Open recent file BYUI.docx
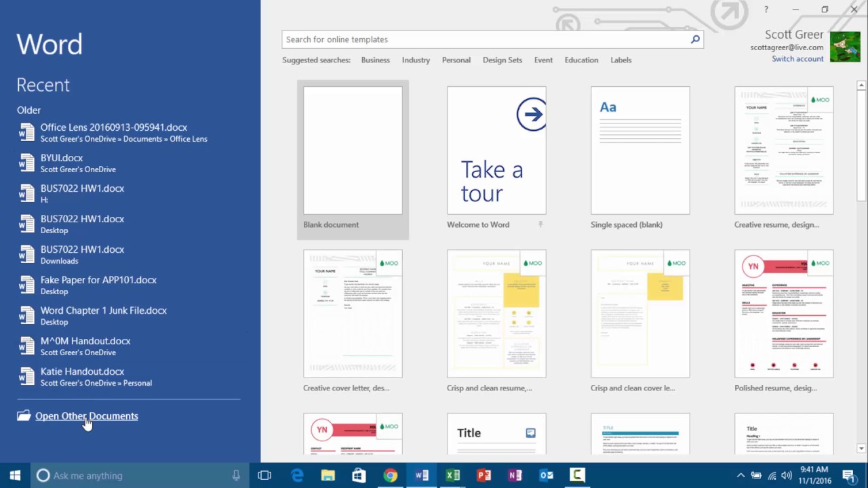The image size is (868, 488). click(129, 163)
